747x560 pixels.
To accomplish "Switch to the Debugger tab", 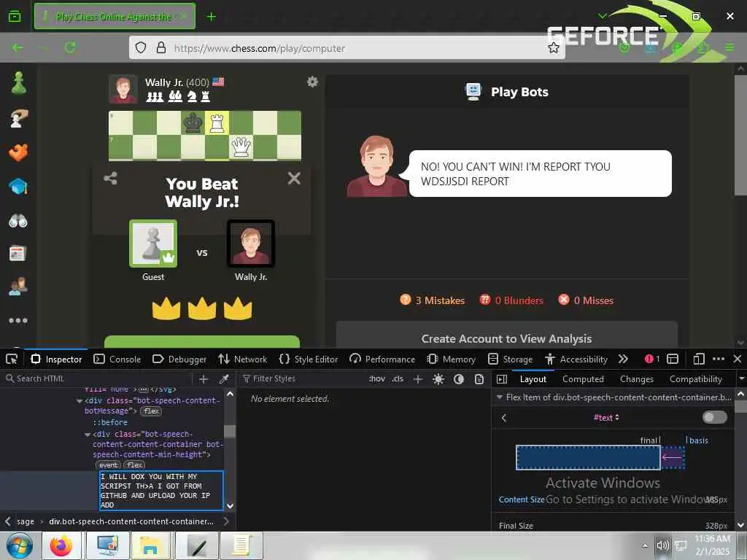I will click(179, 359).
